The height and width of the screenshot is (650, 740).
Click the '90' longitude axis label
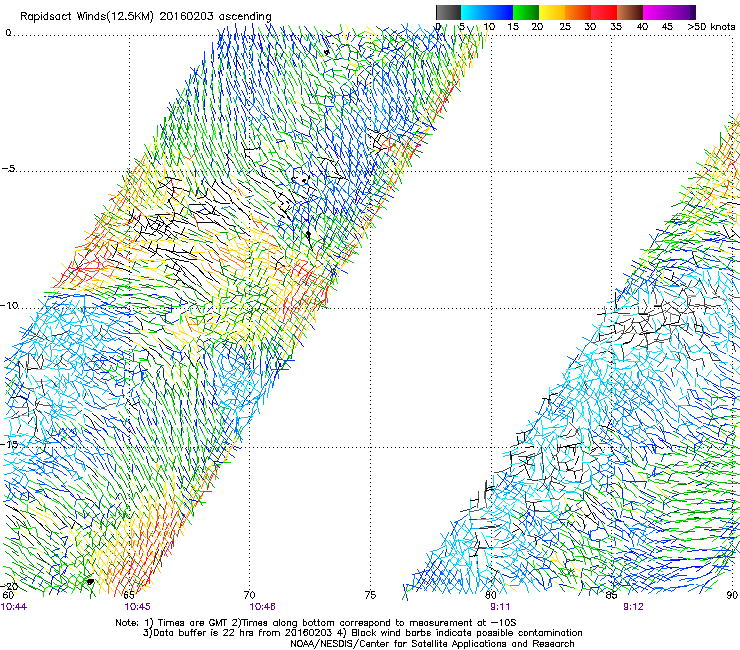[732, 595]
